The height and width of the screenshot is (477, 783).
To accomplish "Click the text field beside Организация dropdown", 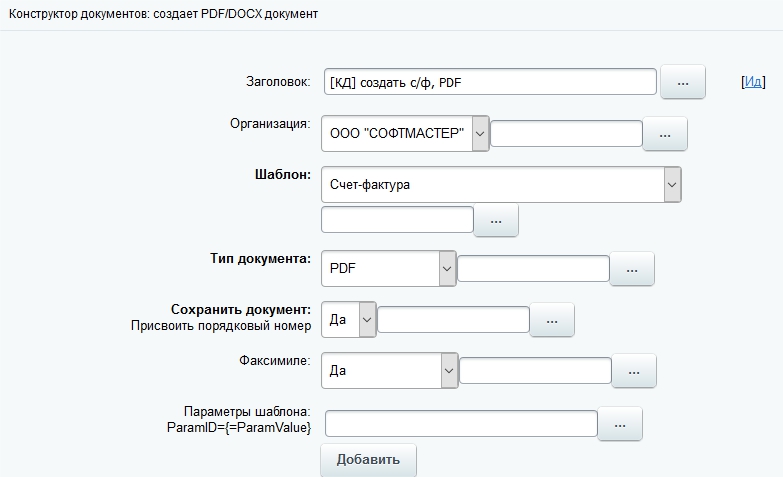I will (566, 134).
